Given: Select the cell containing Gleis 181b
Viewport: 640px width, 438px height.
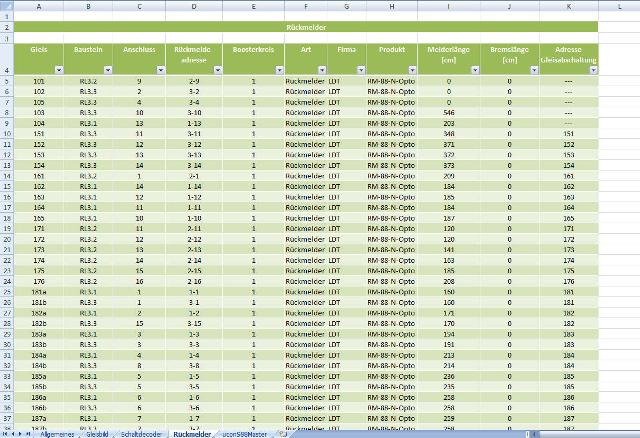Looking at the screenshot, I should (x=39, y=300).
